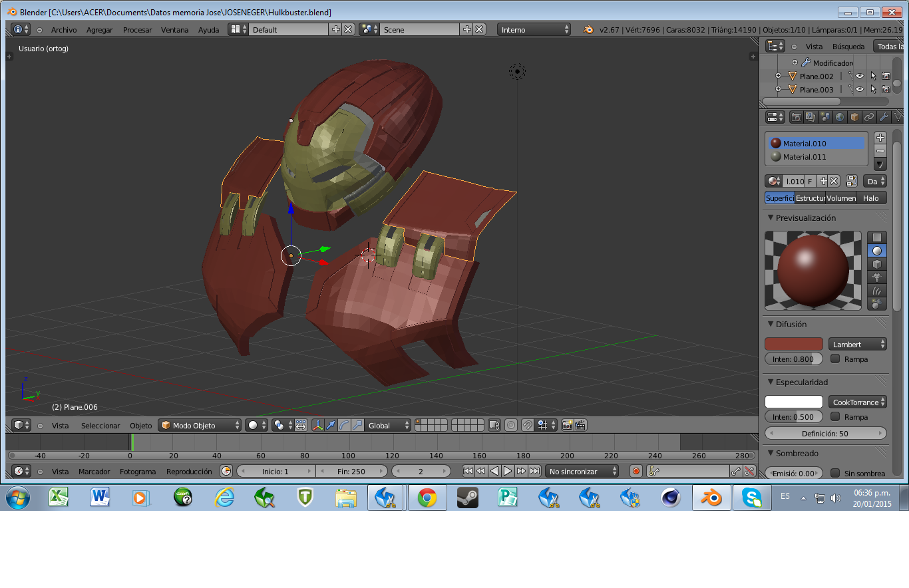Link material nodes icon beside data dropdown
Image resolution: width=909 pixels, height=588 pixels.
coord(852,181)
